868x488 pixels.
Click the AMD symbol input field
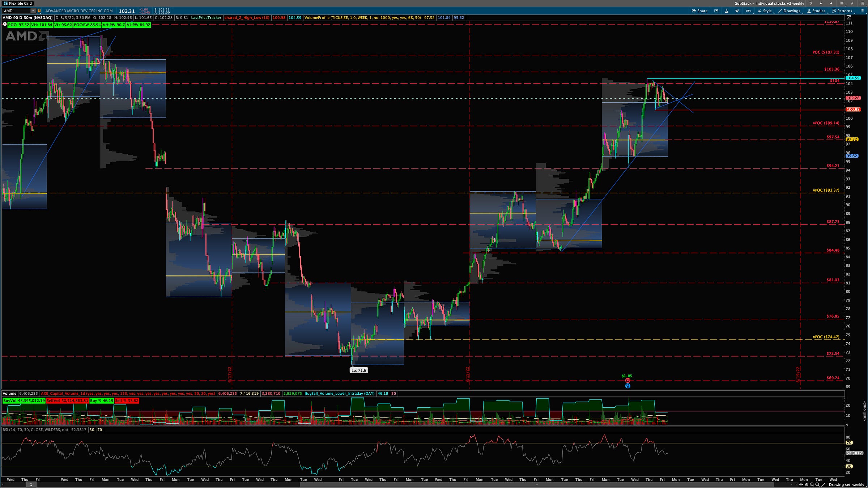(16, 11)
